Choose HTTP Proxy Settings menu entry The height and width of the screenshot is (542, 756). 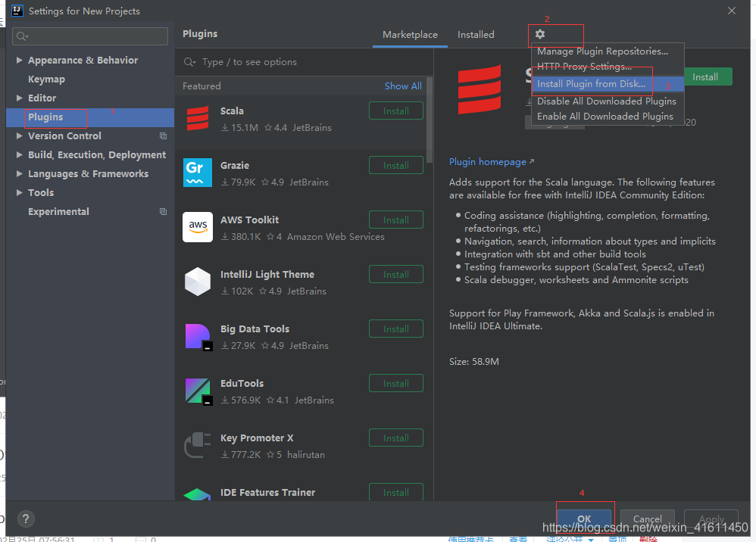(x=608, y=67)
